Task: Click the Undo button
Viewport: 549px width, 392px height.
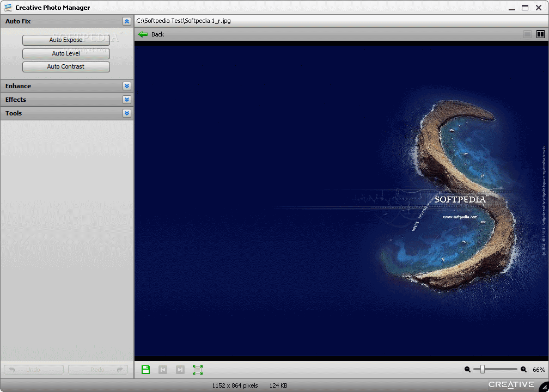Action: [34, 370]
